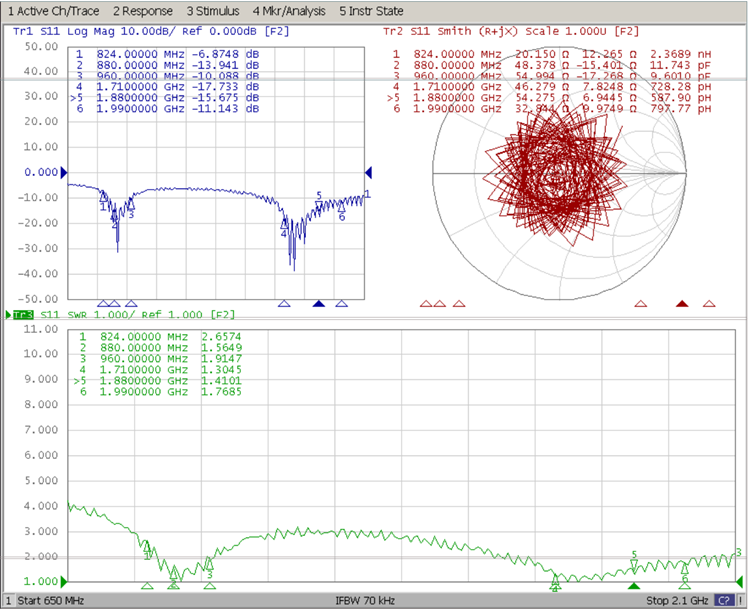This screenshot has height=609, width=749.
Task: Select the Tr1 S11 Log Mag trace label
Action: 130,32
